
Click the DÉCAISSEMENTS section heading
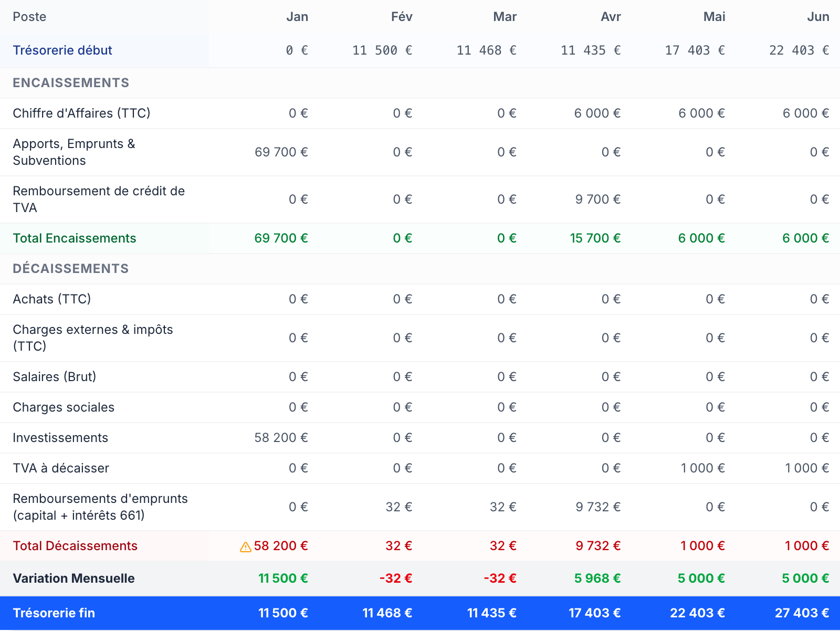pyautogui.click(x=71, y=269)
